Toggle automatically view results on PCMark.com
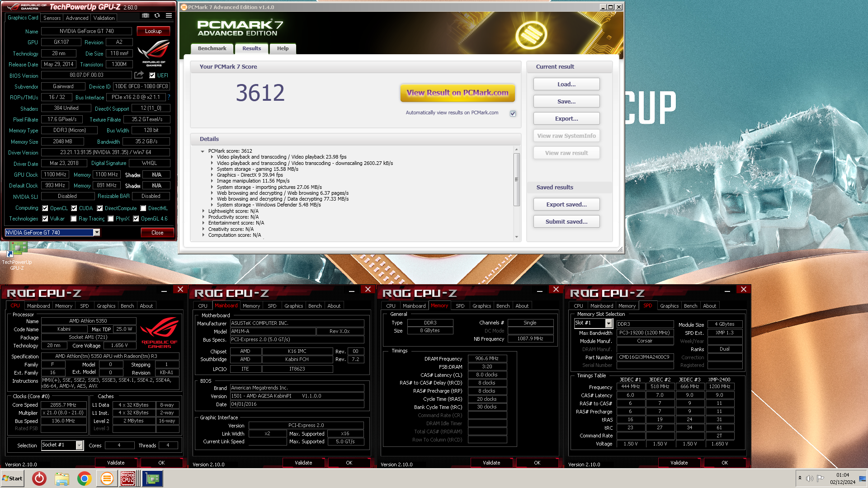 point(513,113)
